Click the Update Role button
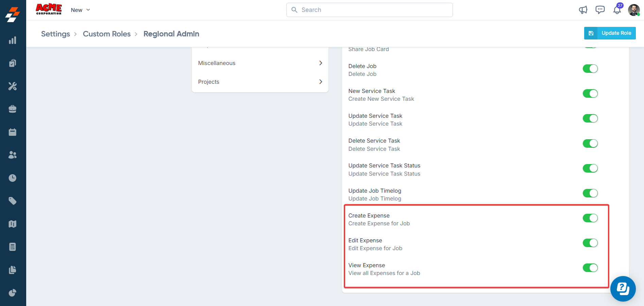The image size is (644, 306). tap(610, 33)
